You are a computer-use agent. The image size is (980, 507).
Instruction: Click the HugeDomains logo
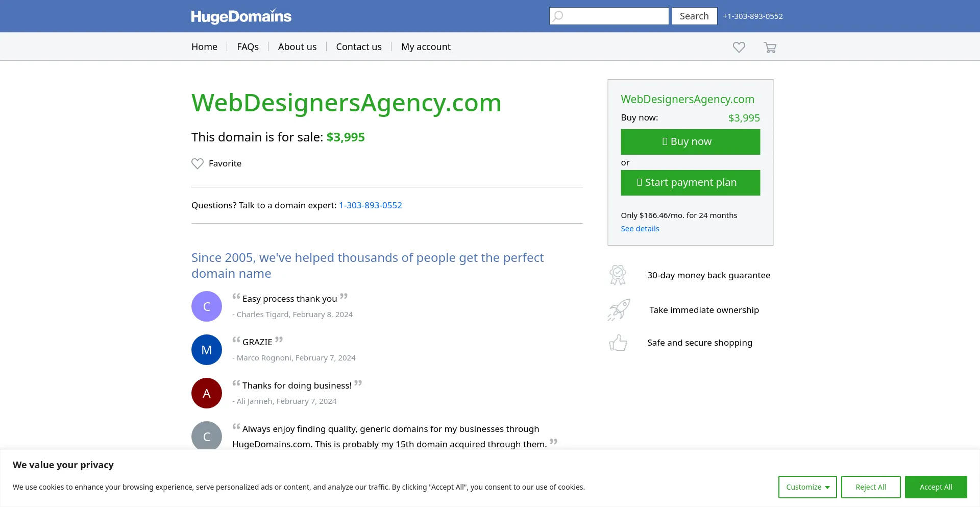(241, 16)
